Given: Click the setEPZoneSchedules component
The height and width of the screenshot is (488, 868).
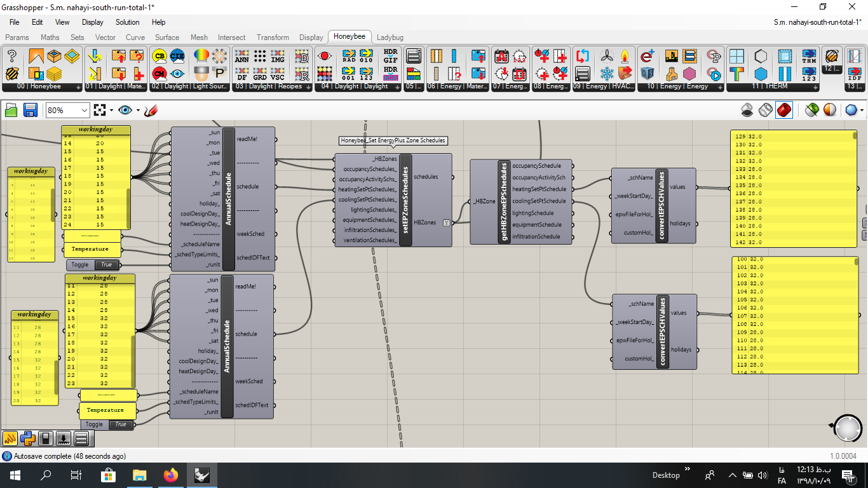Looking at the screenshot, I should tap(393, 200).
